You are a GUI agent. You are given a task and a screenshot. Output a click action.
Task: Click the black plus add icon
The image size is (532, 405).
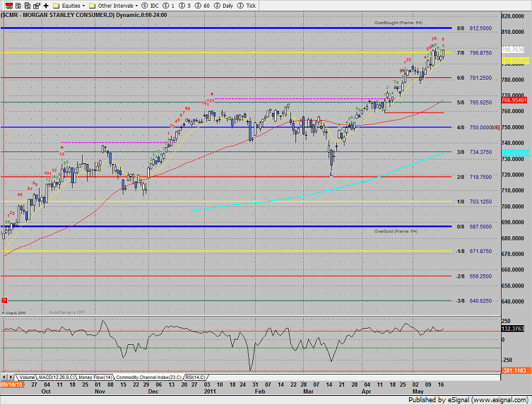[x=46, y=6]
